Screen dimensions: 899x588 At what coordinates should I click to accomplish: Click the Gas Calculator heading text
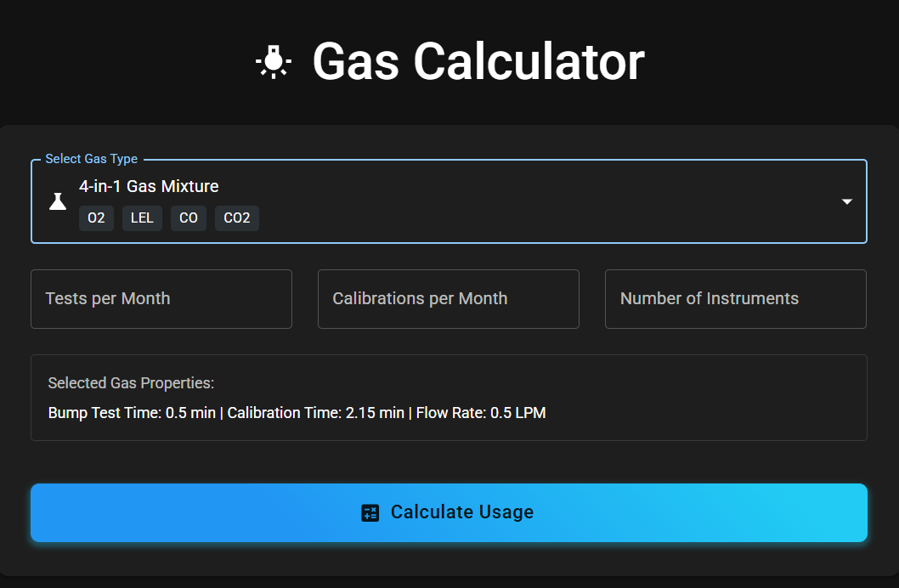[x=478, y=61]
